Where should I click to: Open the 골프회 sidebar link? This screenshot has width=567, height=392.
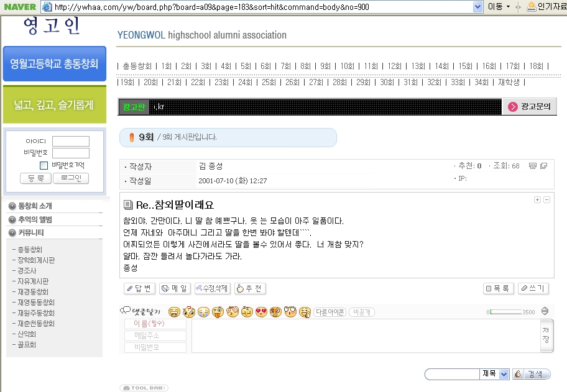[x=27, y=345]
